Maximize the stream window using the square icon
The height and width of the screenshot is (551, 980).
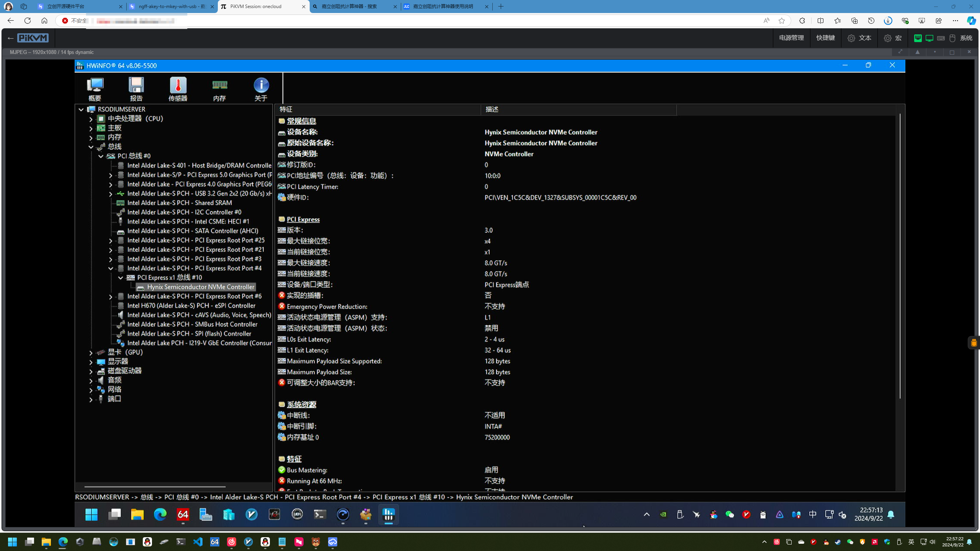click(952, 52)
